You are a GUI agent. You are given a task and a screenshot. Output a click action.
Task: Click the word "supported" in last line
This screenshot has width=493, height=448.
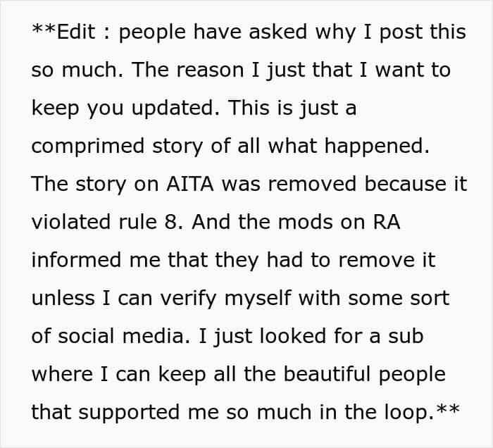coord(129,413)
